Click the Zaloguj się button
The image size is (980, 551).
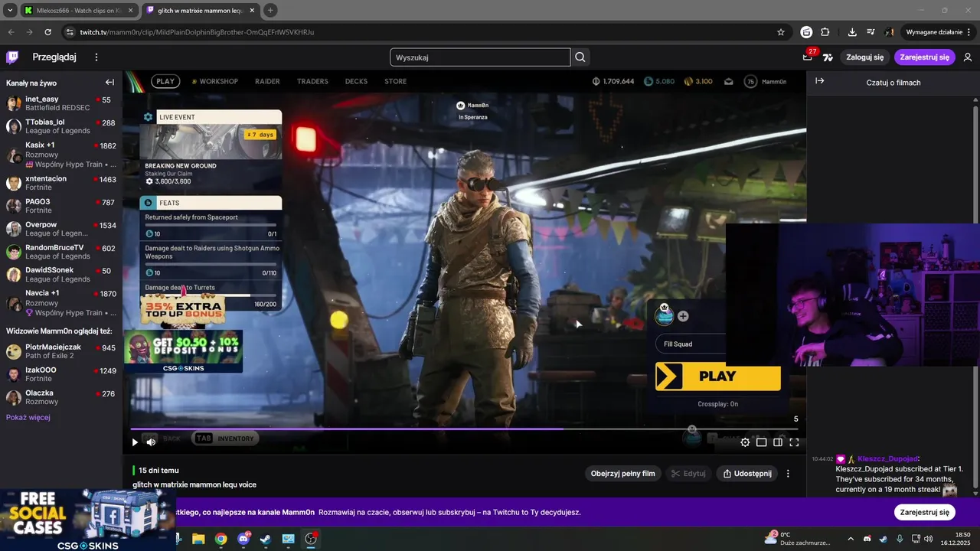(865, 57)
